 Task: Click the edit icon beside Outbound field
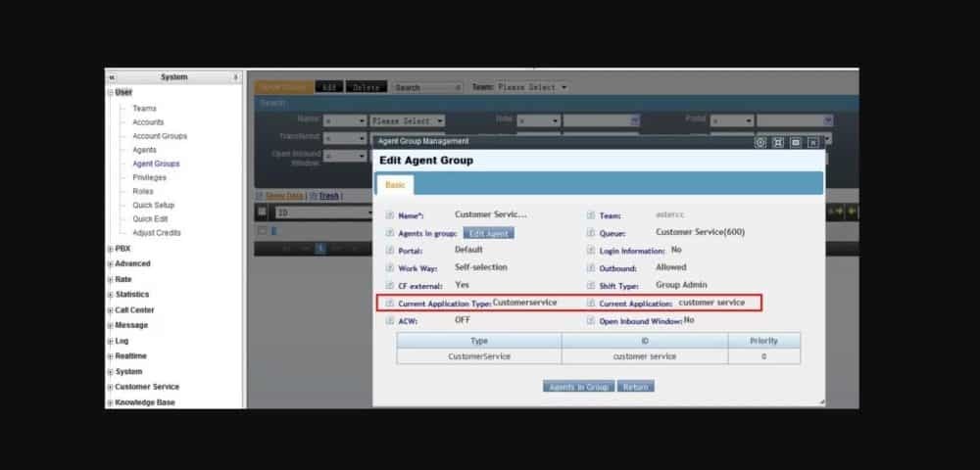pos(591,268)
